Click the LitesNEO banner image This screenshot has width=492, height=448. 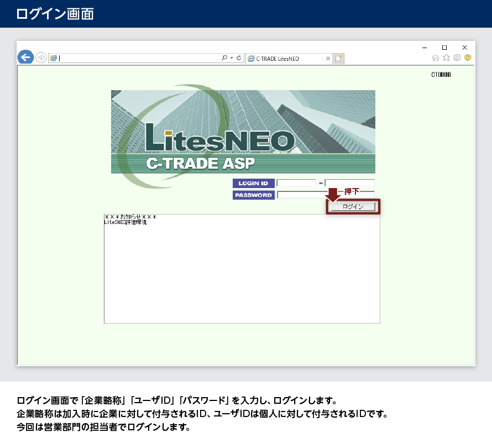pyautogui.click(x=243, y=132)
